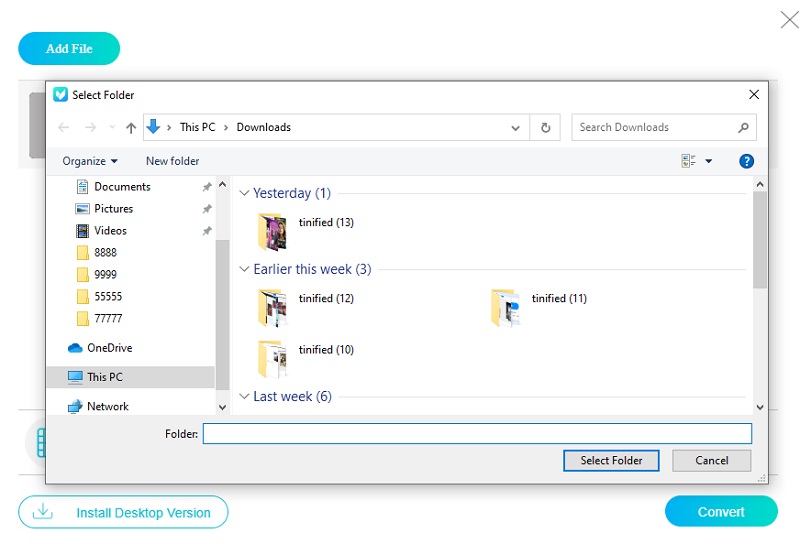The height and width of the screenshot is (544, 800).
Task: Click the Back navigation arrow
Action: (x=64, y=128)
